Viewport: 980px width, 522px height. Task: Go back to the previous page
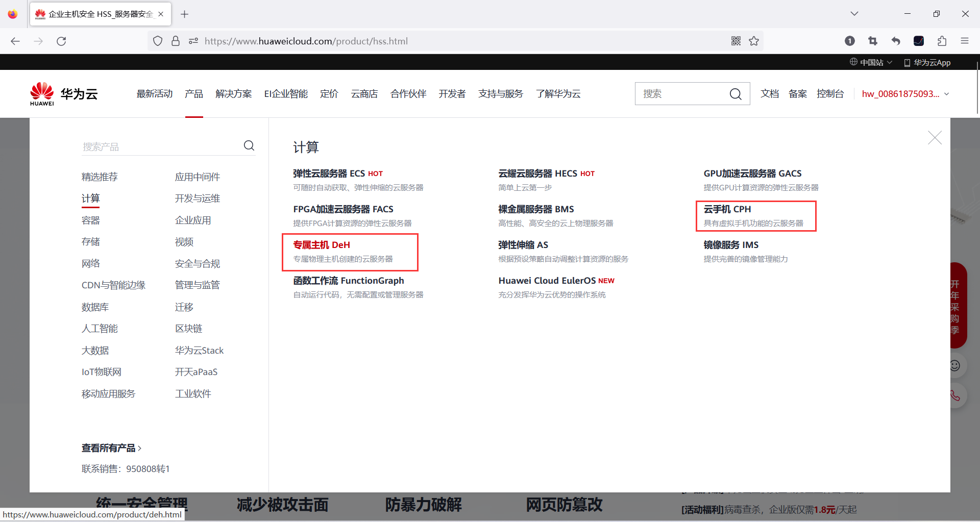pos(15,41)
